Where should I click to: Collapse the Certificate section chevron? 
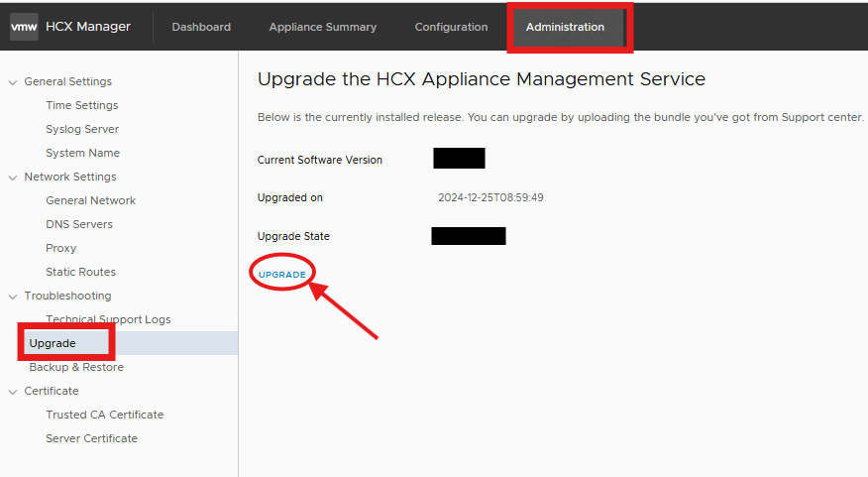pos(13,391)
